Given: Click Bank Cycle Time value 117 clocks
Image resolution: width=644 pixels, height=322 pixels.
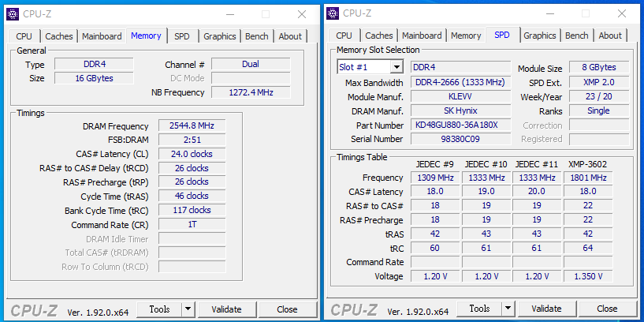Looking at the screenshot, I should (192, 210).
